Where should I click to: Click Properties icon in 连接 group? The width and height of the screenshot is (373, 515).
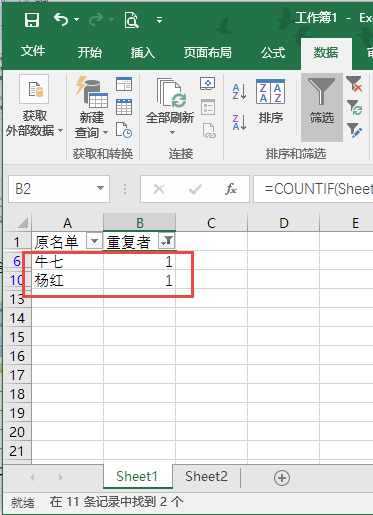pos(208,107)
